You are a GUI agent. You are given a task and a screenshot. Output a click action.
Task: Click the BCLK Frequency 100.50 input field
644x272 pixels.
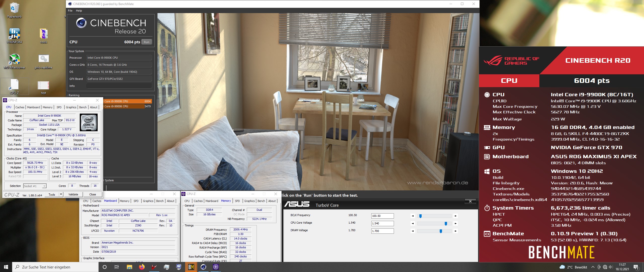(382, 216)
